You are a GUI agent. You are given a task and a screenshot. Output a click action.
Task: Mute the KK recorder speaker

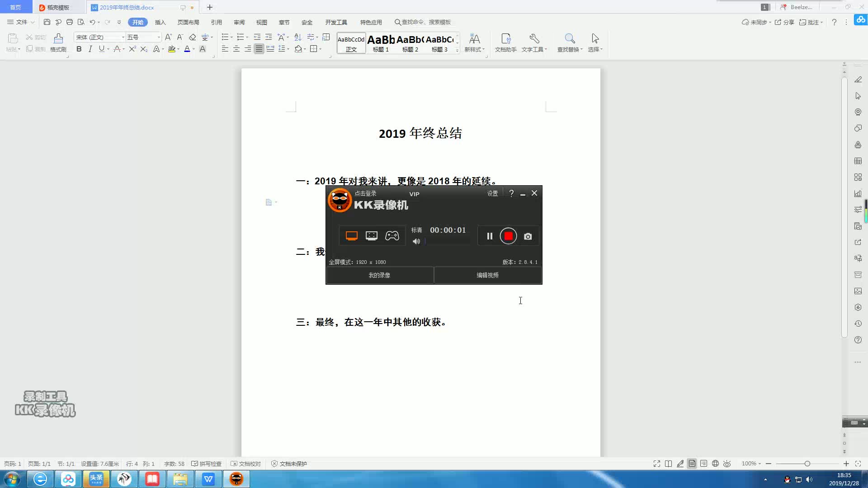(416, 241)
